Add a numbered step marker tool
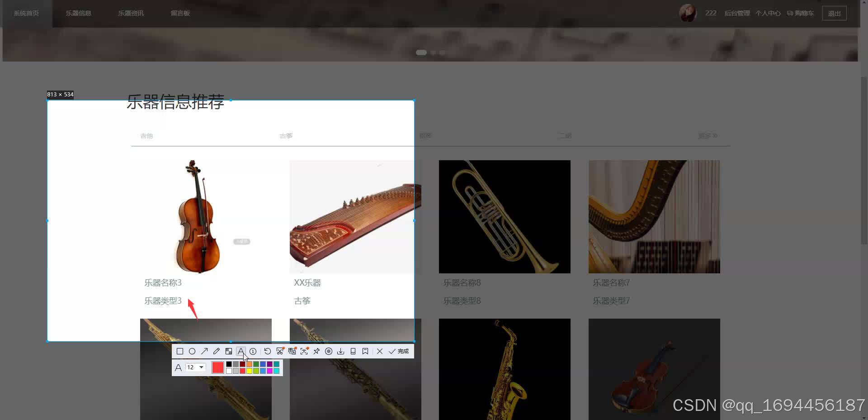The image size is (868, 420). [253, 351]
